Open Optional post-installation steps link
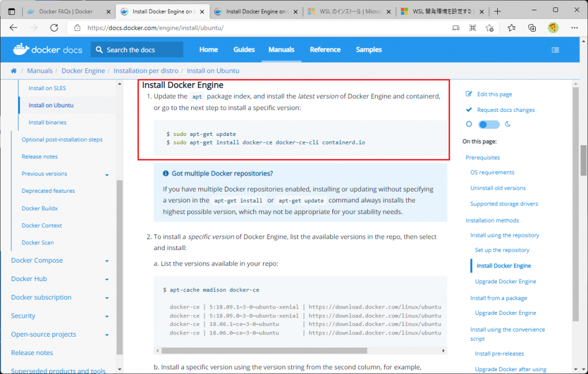This screenshot has width=588, height=374. tap(62, 139)
